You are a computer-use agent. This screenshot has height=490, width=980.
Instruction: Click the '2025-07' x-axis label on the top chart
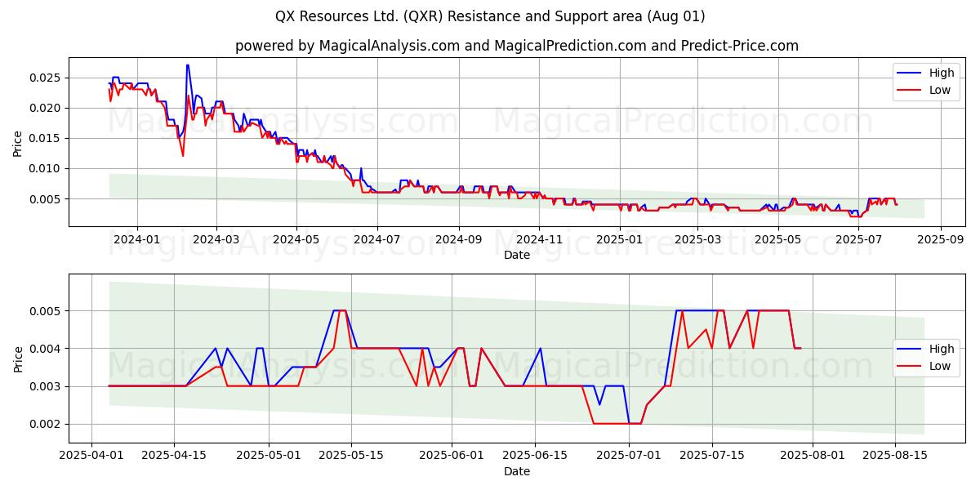pos(857,239)
